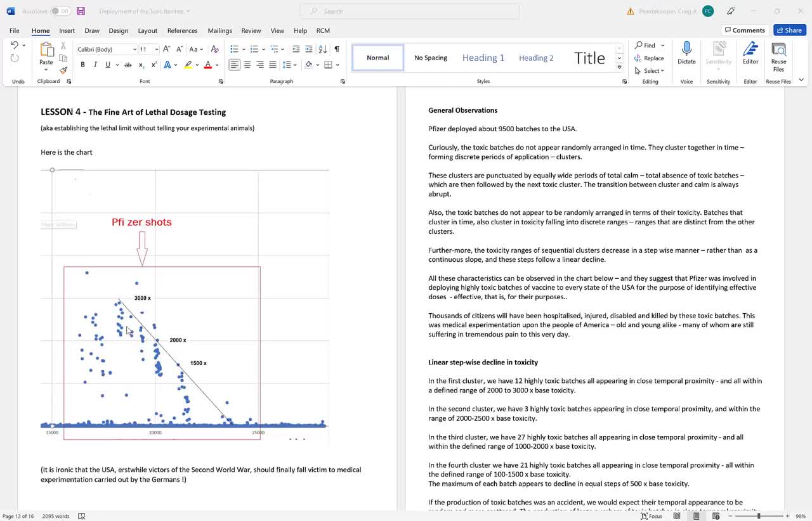This screenshot has height=521, width=812.
Task: Collapse the ribbon with chevron
Action: click(x=801, y=80)
